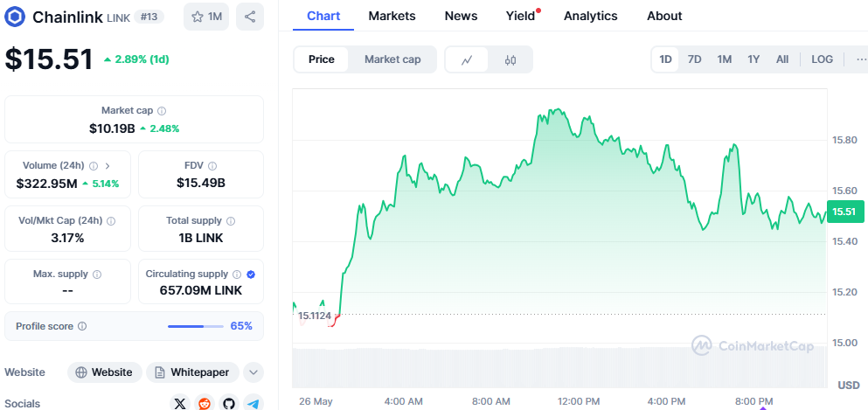This screenshot has width=868, height=410.
Task: Show Circulating supply info icon
Action: pyautogui.click(x=237, y=274)
